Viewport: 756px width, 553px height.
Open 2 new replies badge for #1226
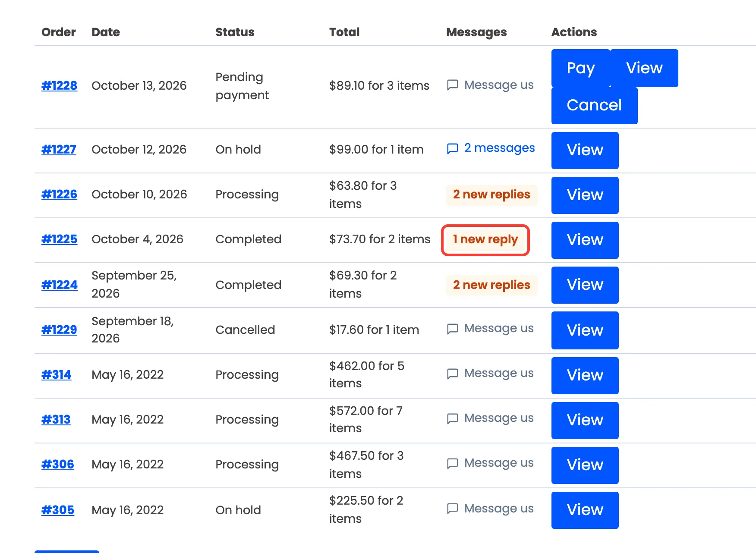tap(491, 195)
